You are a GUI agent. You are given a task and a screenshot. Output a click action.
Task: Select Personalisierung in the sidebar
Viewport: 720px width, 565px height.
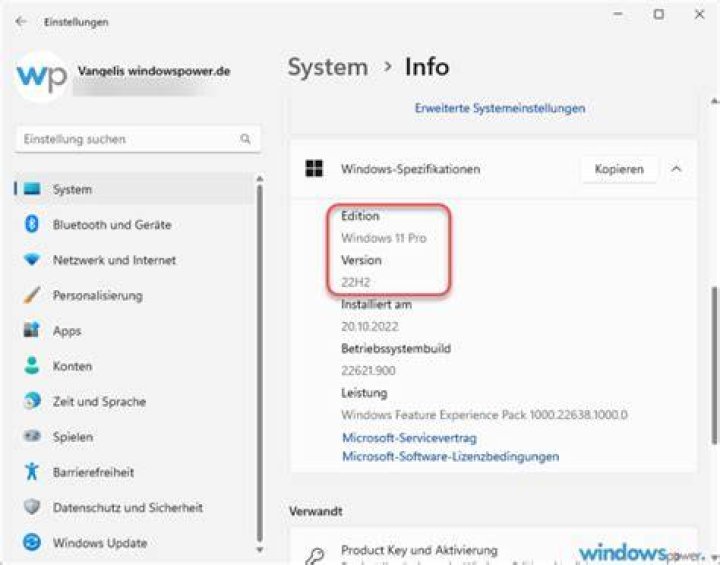(x=134, y=295)
